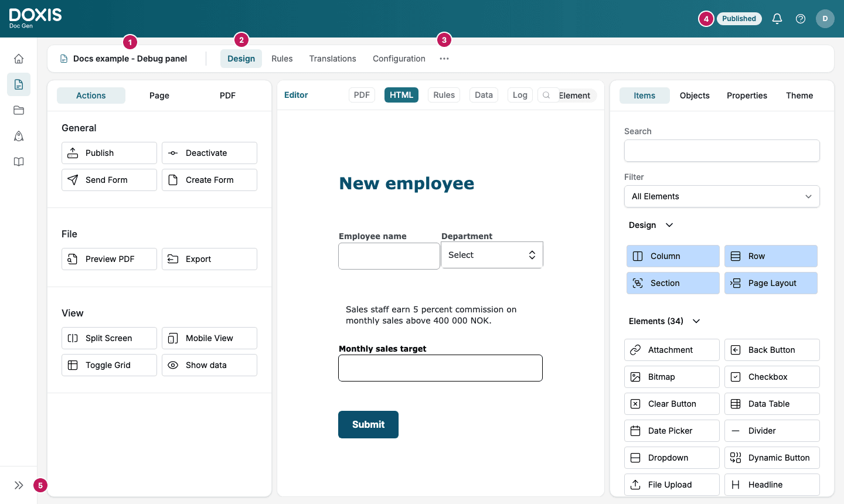
Task: Open the Department Select dropdown
Action: click(x=492, y=255)
